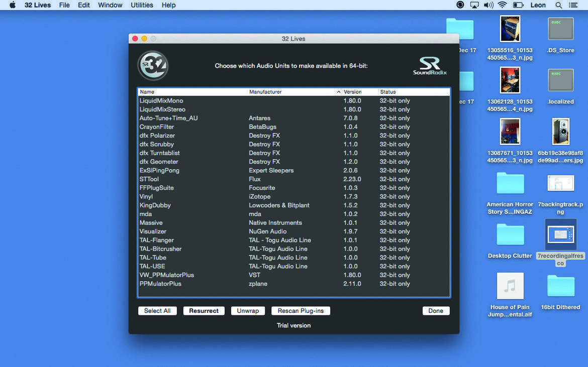Click the Select All button
Viewport: 588px width, 367px height.
[157, 311]
